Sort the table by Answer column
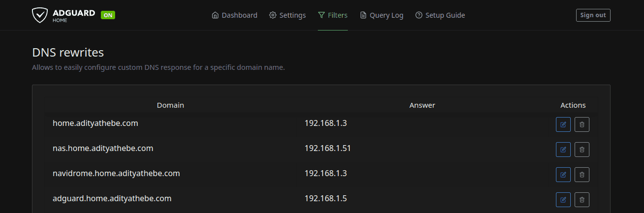 pyautogui.click(x=422, y=105)
